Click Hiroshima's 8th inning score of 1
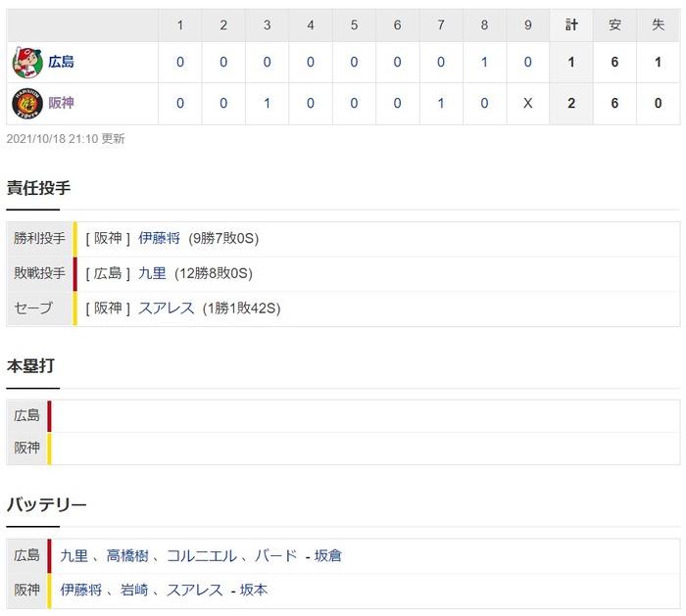The image size is (686, 616). 484,62
